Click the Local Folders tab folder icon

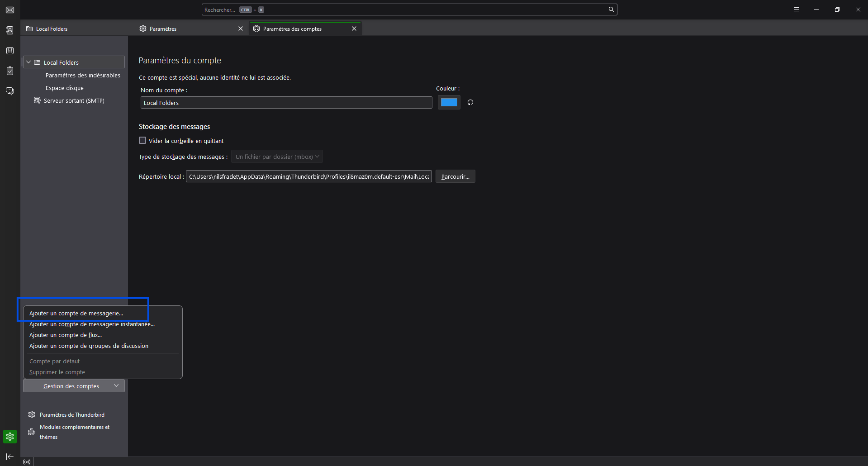(x=29, y=29)
